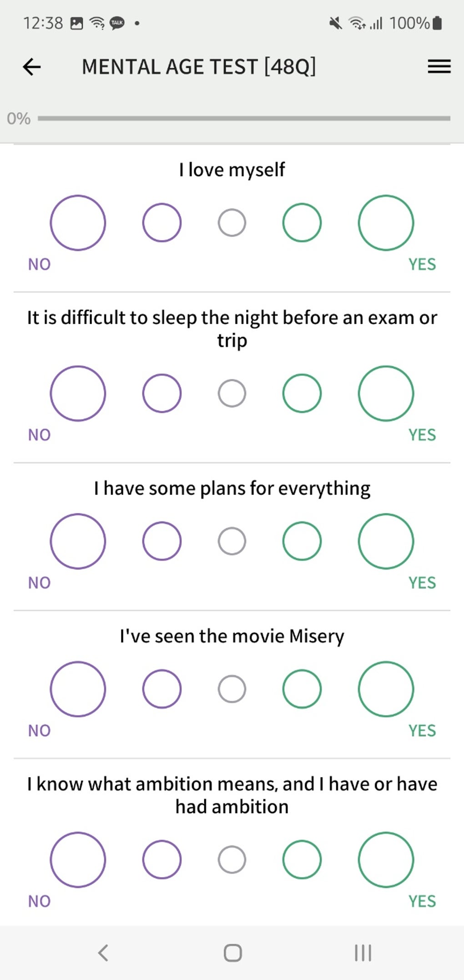464x980 pixels.
Task: Tap the back arrow in the header
Action: [x=32, y=67]
